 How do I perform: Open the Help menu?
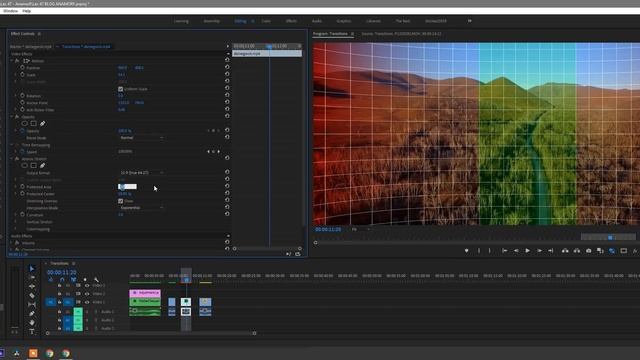(x=27, y=11)
